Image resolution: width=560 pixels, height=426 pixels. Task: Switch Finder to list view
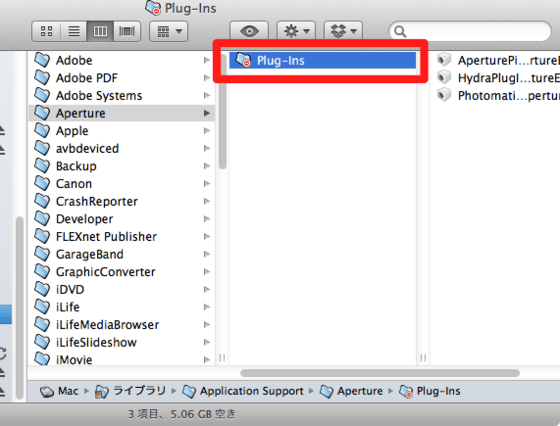pos(74,31)
